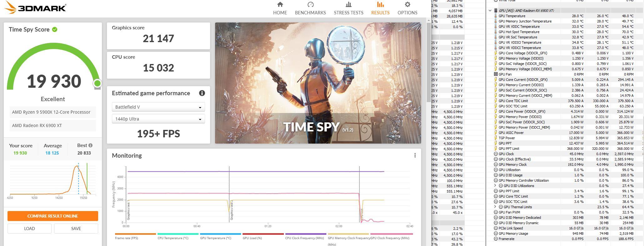
Task: Click the green validation checkmark beside Time Spy Score
Action: pyautogui.click(x=55, y=29)
